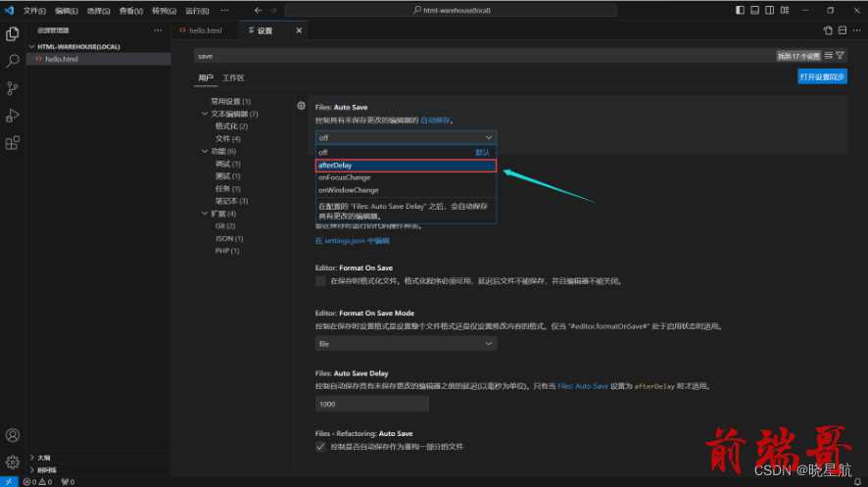Image resolution: width=868 pixels, height=487 pixels.
Task: Collapse the 文本编辑器 (7) settings group
Action: [x=205, y=114]
